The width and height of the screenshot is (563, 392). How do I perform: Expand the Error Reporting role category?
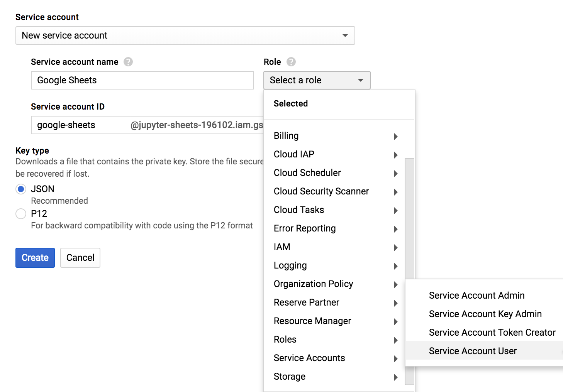point(334,228)
